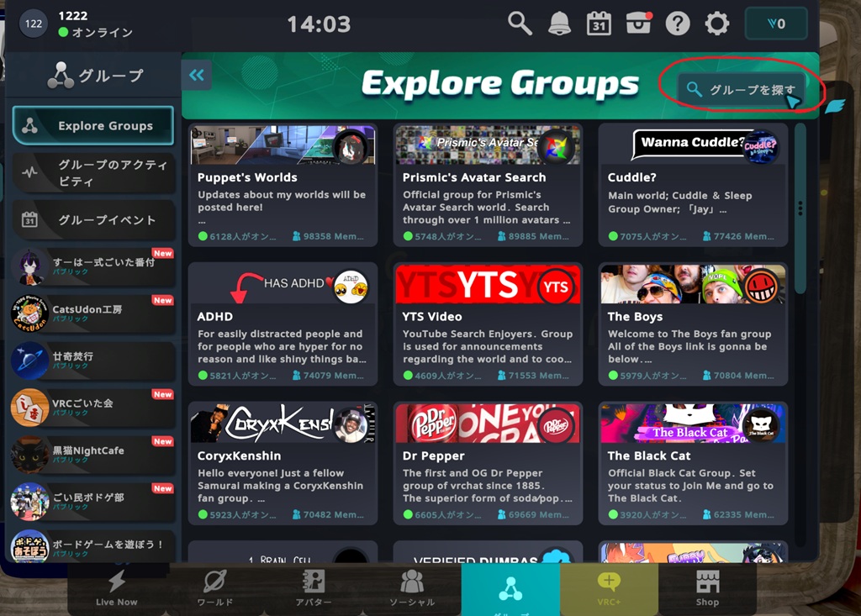Open the settings gear icon
Image resolution: width=861 pixels, height=616 pixels.
click(x=717, y=24)
